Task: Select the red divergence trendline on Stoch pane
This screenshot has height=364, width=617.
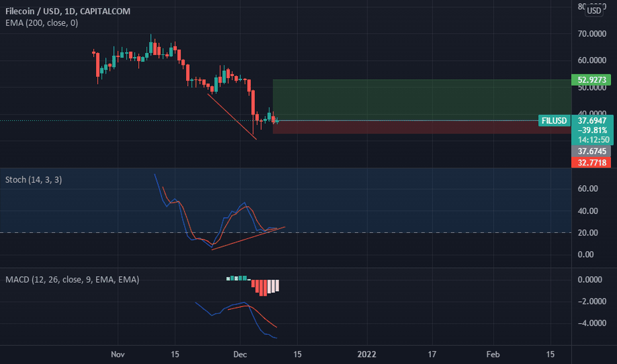Action: [248, 238]
